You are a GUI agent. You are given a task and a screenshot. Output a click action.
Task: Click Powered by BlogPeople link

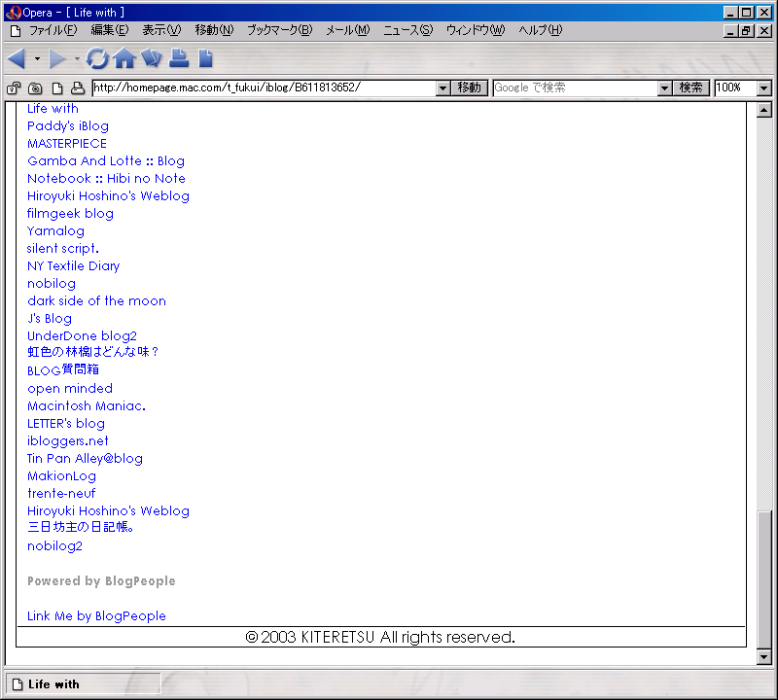point(101,581)
